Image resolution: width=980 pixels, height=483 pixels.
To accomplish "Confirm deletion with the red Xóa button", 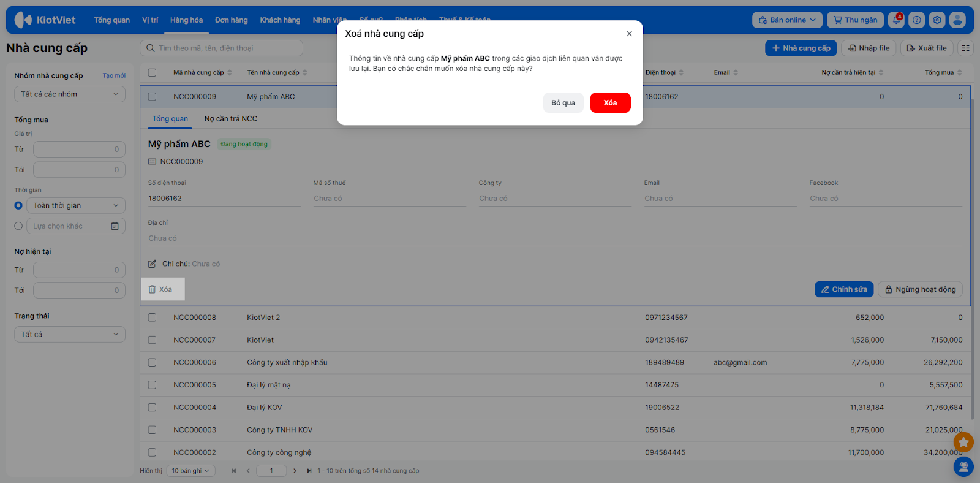I will point(610,103).
